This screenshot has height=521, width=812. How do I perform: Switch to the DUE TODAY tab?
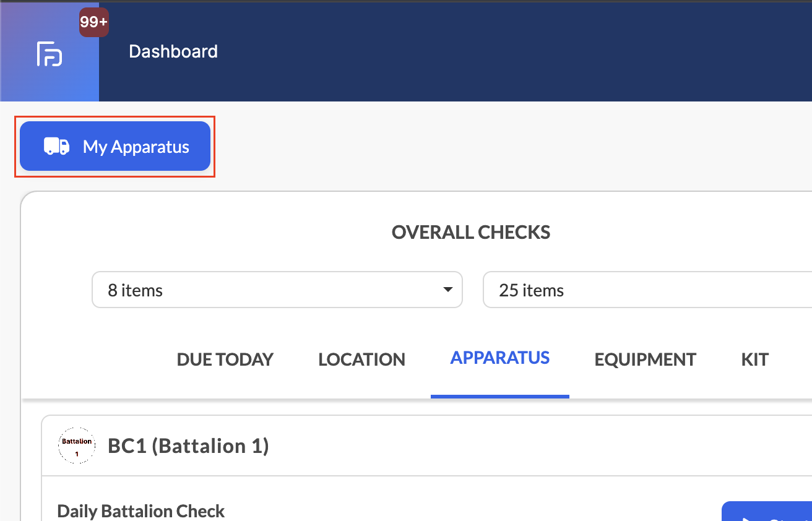tap(225, 360)
